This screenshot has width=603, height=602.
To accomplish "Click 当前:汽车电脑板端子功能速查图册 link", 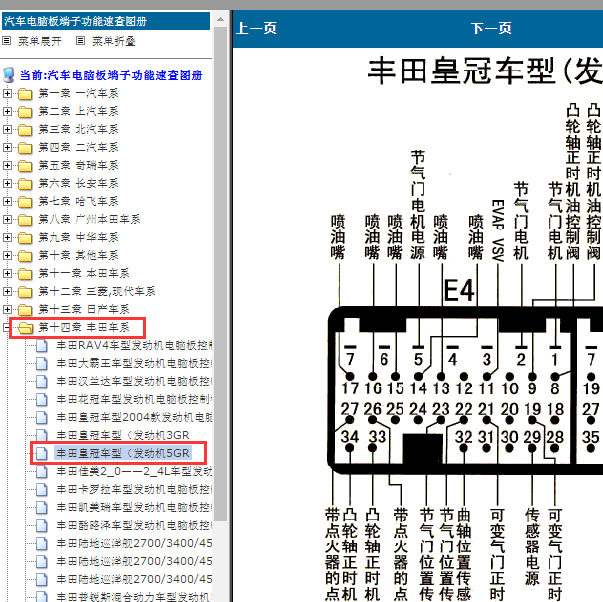I will (x=111, y=75).
